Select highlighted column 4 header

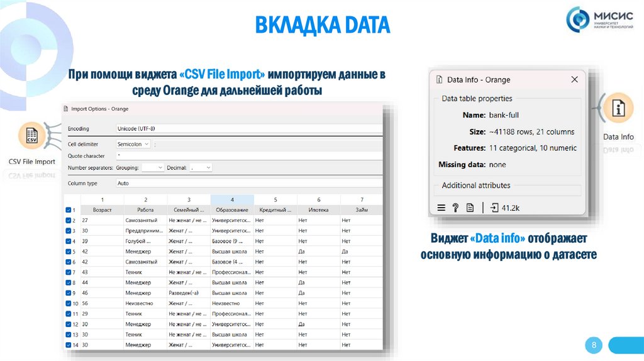pyautogui.click(x=232, y=199)
